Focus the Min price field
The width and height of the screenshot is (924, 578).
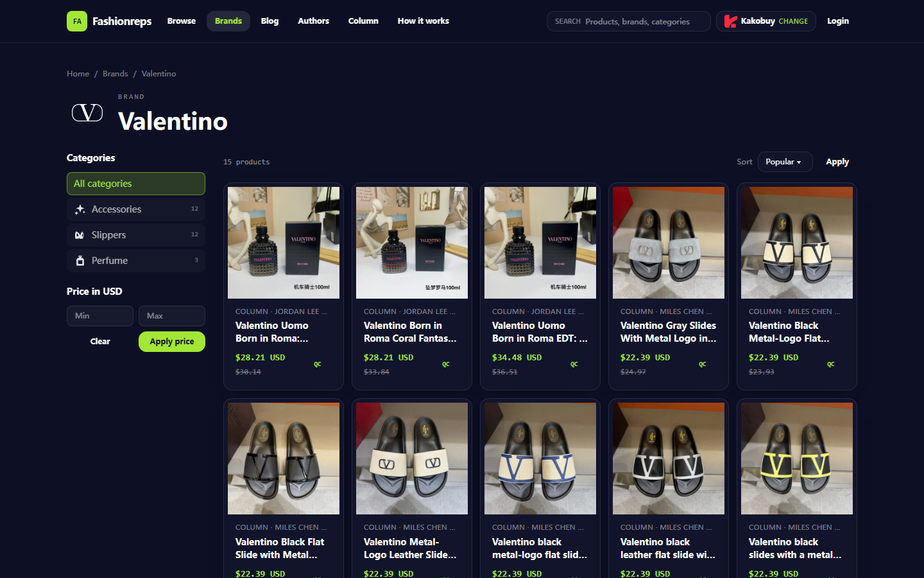pos(100,316)
